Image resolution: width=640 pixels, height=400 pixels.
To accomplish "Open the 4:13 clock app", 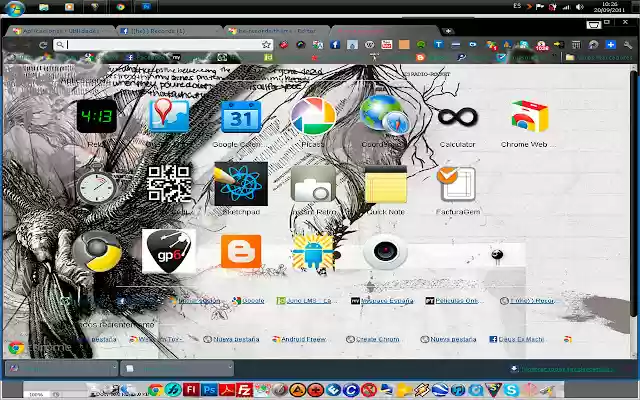I will pos(97,116).
